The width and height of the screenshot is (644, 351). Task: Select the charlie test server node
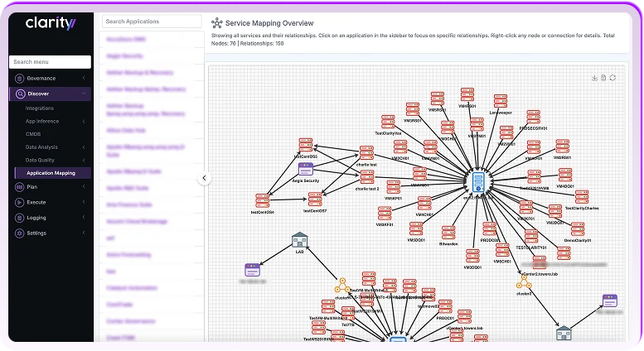[x=366, y=153]
